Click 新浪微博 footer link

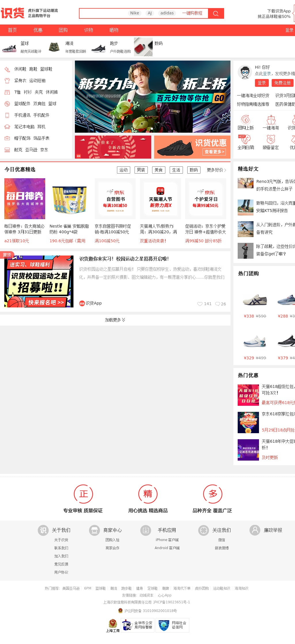click(222, 548)
